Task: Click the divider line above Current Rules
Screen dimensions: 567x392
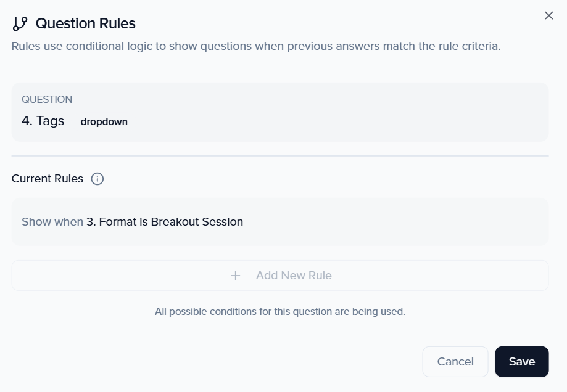Action: pos(279,156)
